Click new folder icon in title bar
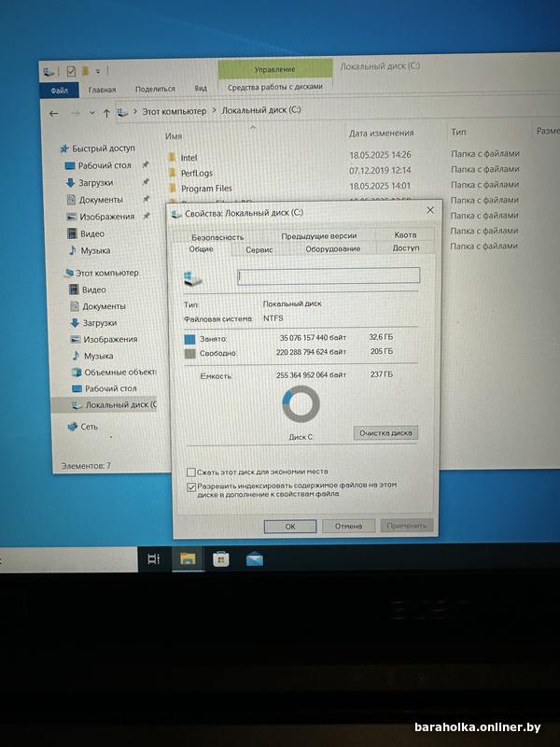Viewport: 560px width, 747px height. pos(86,72)
